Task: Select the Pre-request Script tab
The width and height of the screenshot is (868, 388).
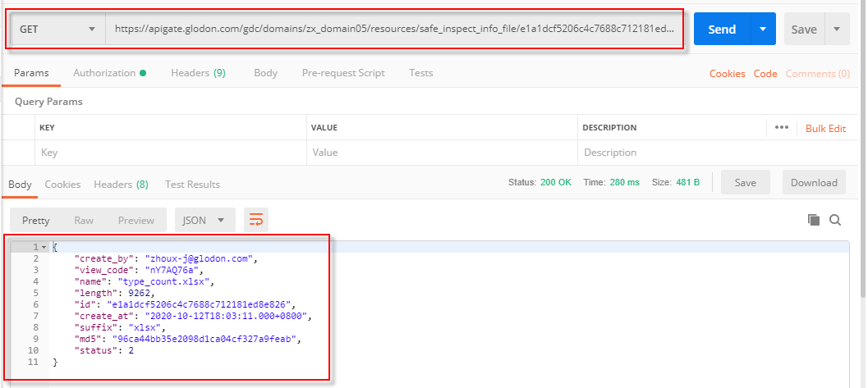Action: 343,73
